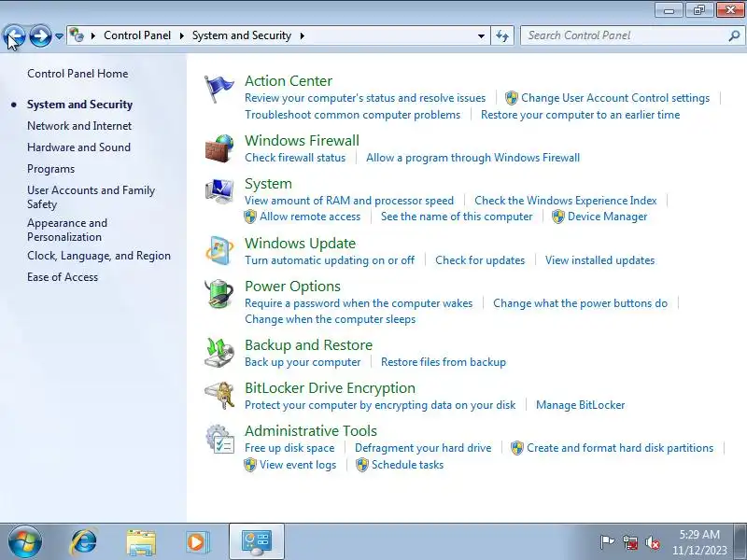747x560 pixels.
Task: Refresh the address bar location
Action: [502, 35]
